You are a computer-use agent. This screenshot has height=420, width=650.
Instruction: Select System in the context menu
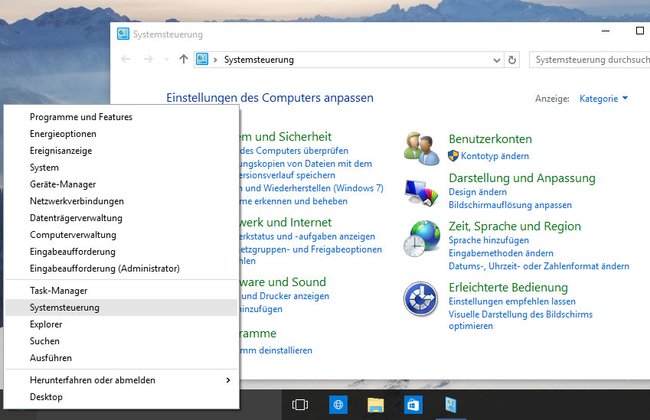(x=122, y=168)
